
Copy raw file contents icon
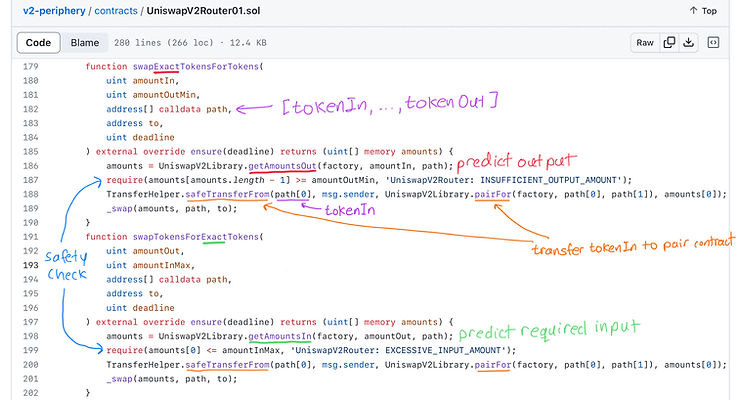[670, 43]
